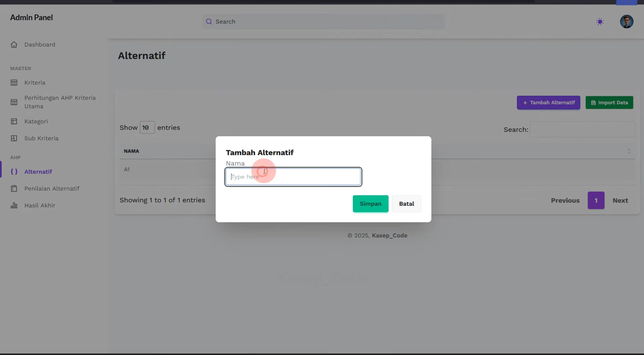Click the Next pagination link

tap(620, 200)
